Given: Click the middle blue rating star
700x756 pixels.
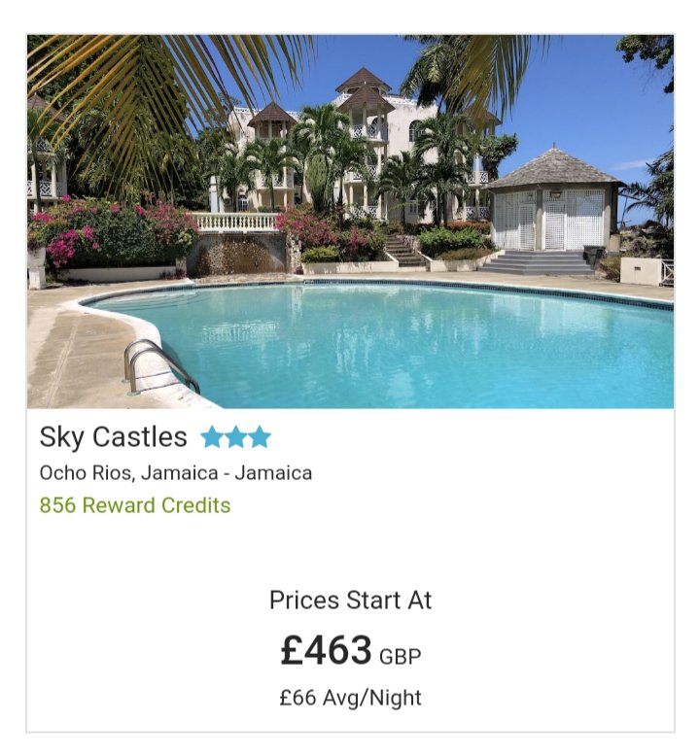Looking at the screenshot, I should click(235, 437).
